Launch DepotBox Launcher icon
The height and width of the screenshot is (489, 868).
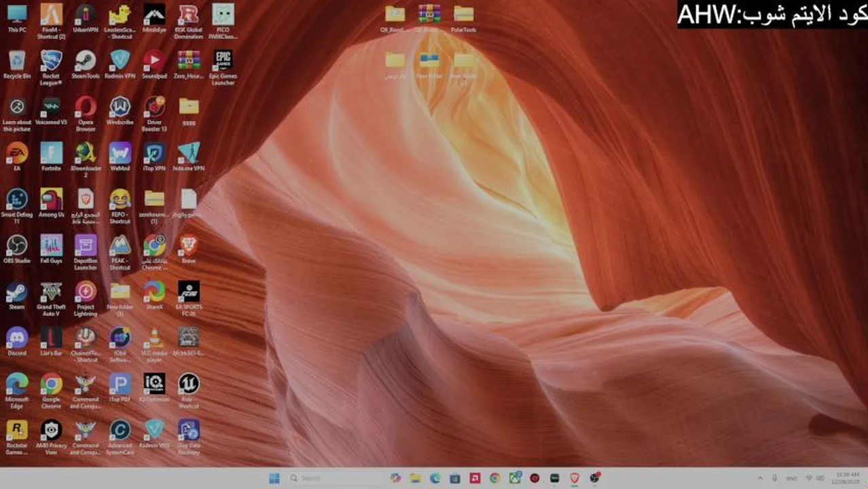coord(86,252)
